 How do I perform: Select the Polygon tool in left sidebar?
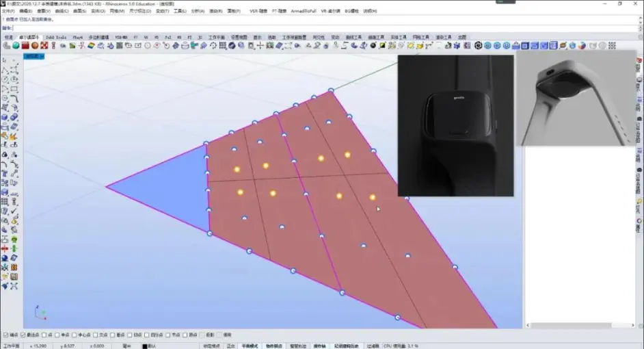click(x=5, y=99)
